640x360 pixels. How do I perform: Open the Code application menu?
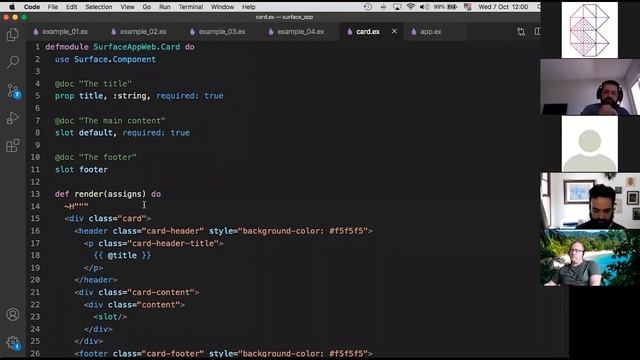(31, 7)
